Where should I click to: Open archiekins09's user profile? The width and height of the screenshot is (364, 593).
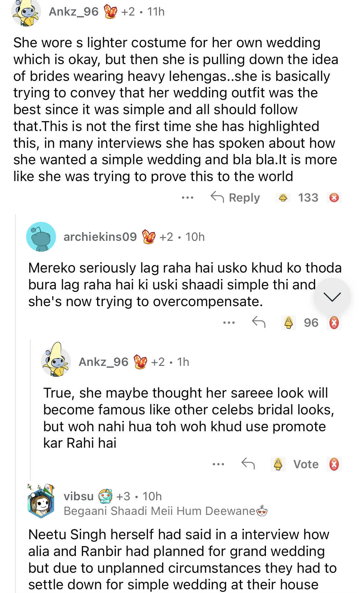pyautogui.click(x=100, y=237)
